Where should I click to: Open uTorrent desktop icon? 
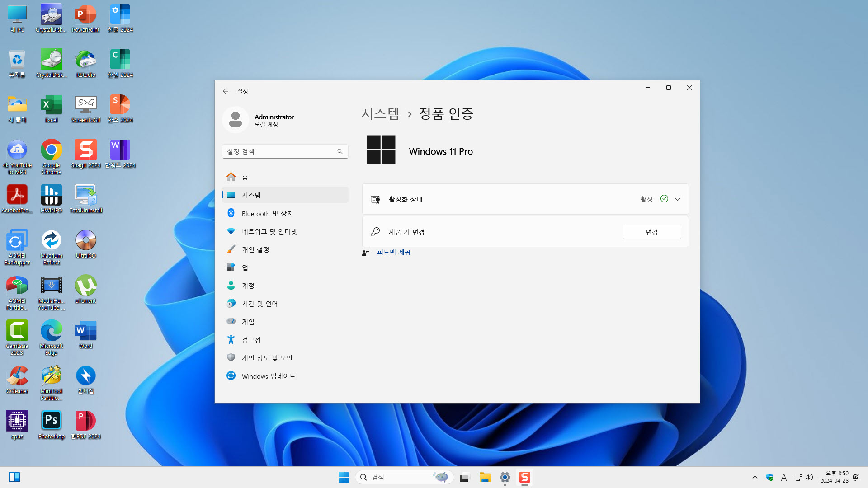coord(85,289)
